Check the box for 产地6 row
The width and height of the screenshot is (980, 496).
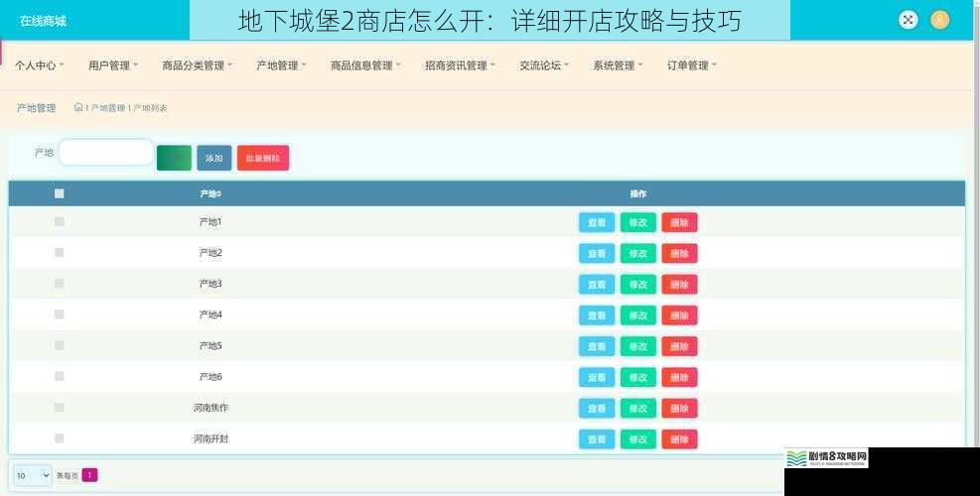tap(60, 376)
